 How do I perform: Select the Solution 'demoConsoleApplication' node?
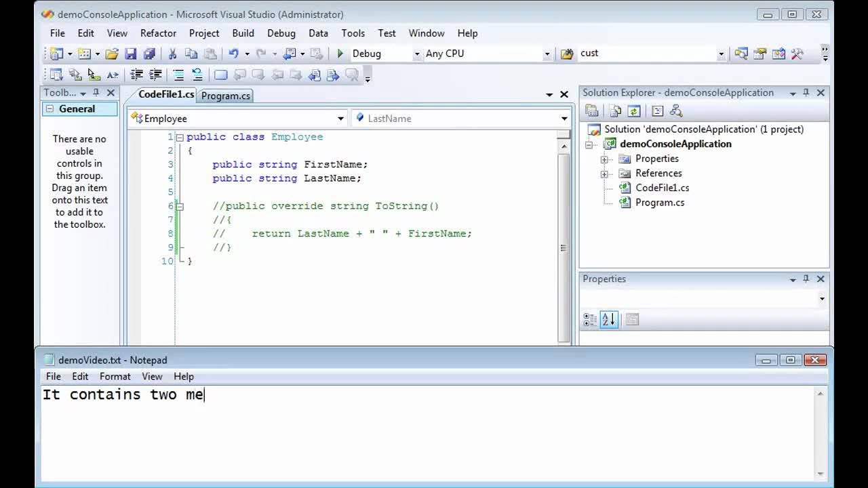coord(704,129)
